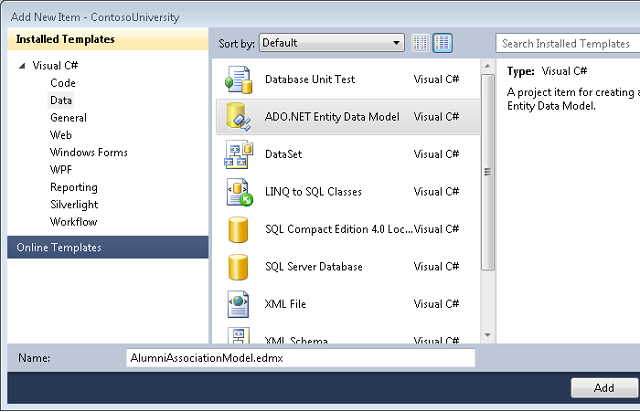Select the Web category

tap(61, 135)
